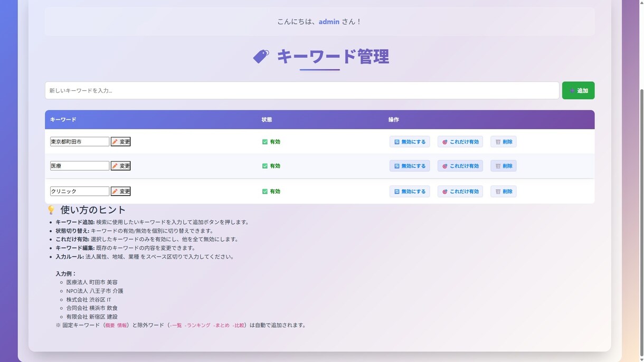The height and width of the screenshot is (362, 644).
Task: Click the tag icon beside キーワード管理 title
Action: tap(261, 56)
